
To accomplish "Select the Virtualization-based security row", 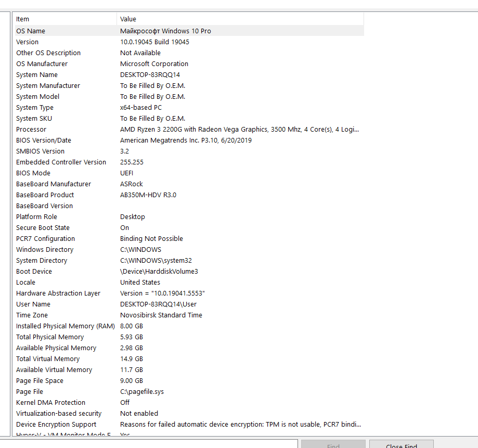I will [189, 414].
